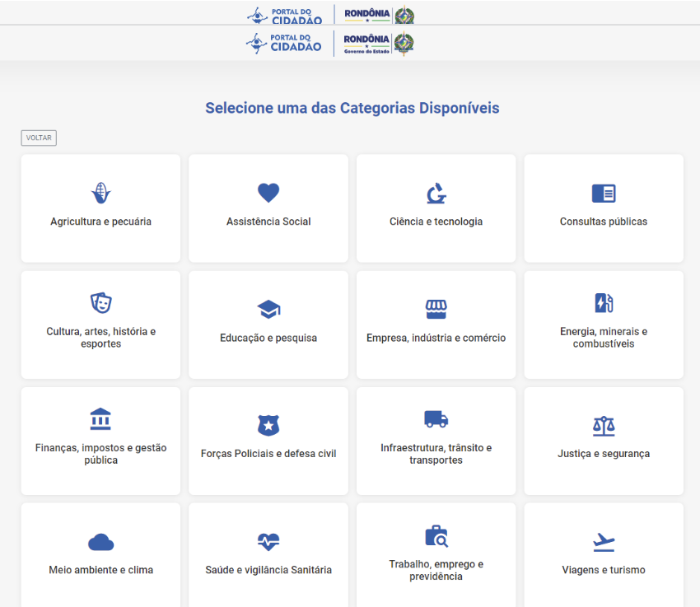Click the Rondônia Governo do Estado logo
Screen dimensions: 700x607
coord(379,44)
